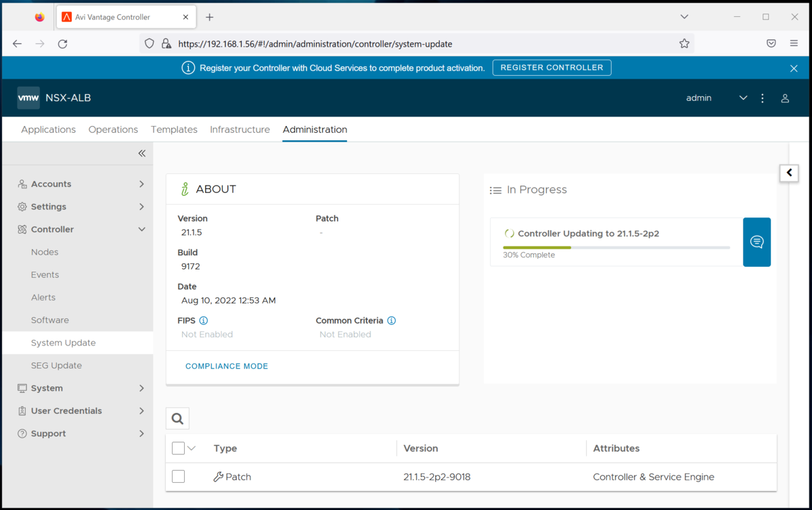Select System Update in the sidebar
Image resolution: width=812 pixels, height=510 pixels.
tap(63, 343)
